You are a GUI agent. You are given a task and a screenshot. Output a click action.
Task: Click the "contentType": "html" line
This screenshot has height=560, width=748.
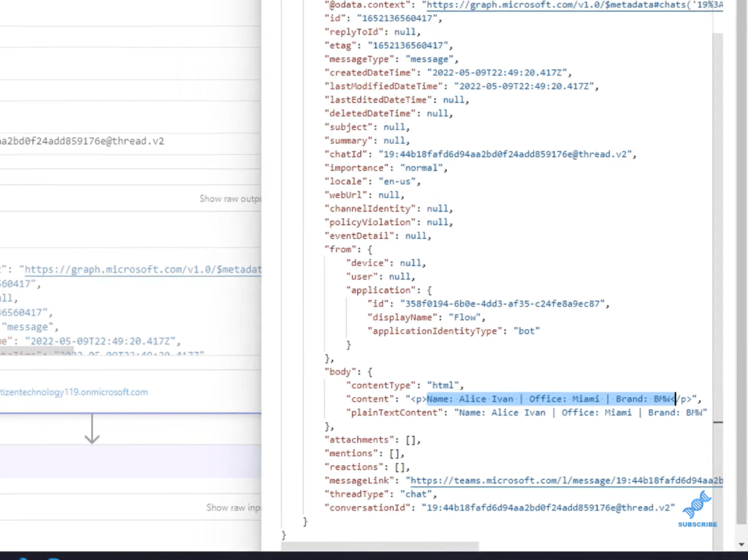point(405,386)
